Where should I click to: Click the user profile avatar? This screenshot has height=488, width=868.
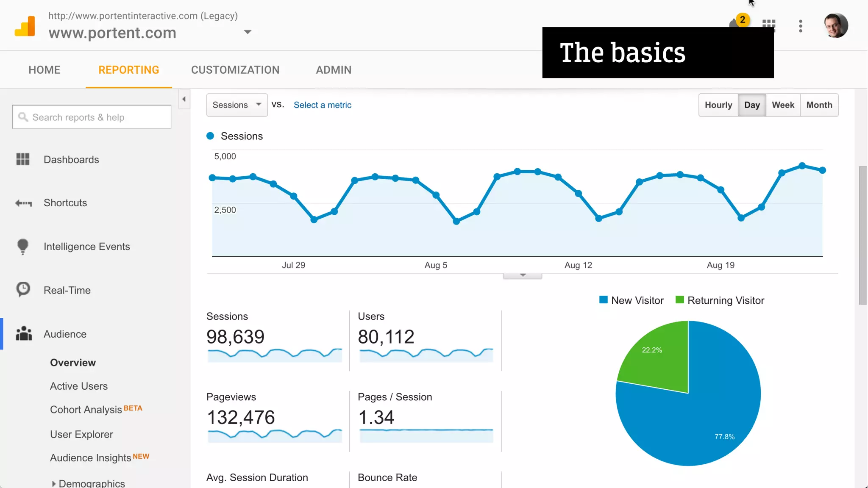click(x=835, y=26)
